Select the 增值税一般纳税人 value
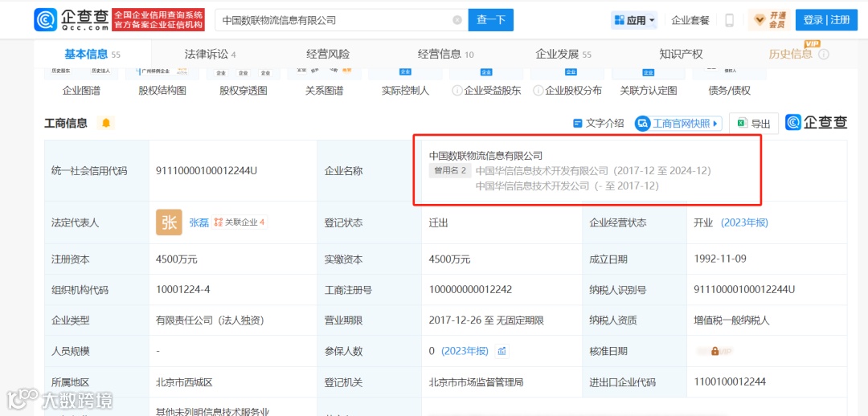The width and height of the screenshot is (868, 416). click(x=732, y=320)
